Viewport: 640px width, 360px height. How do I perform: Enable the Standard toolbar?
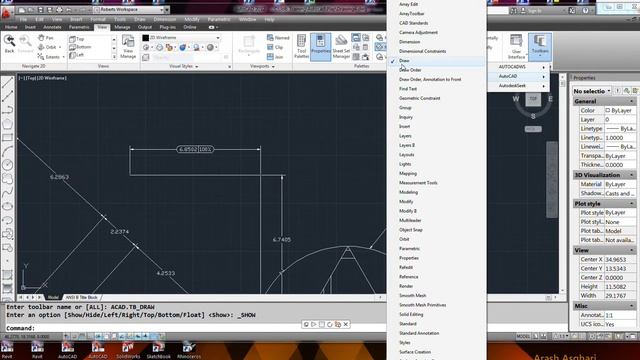click(x=436, y=324)
